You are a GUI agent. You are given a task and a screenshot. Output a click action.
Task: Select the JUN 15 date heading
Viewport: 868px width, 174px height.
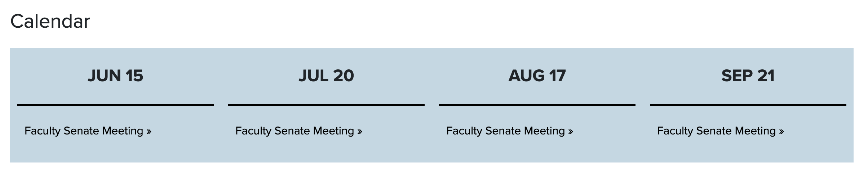point(115,76)
